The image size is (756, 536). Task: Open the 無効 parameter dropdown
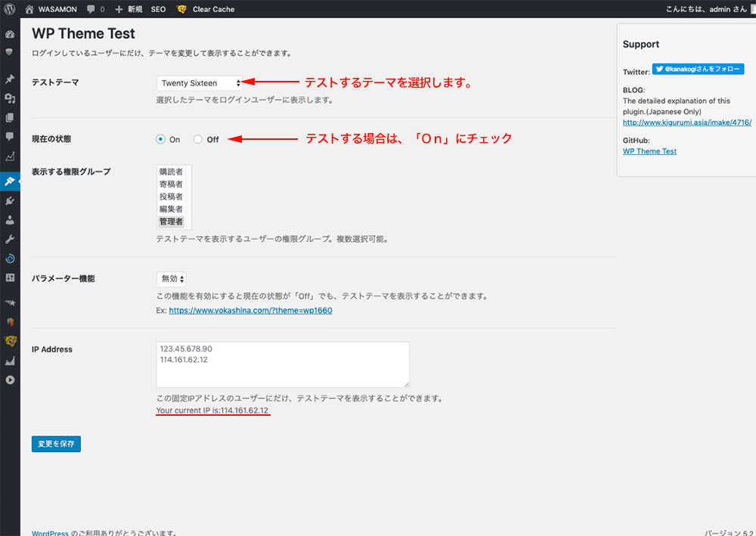pos(171,279)
